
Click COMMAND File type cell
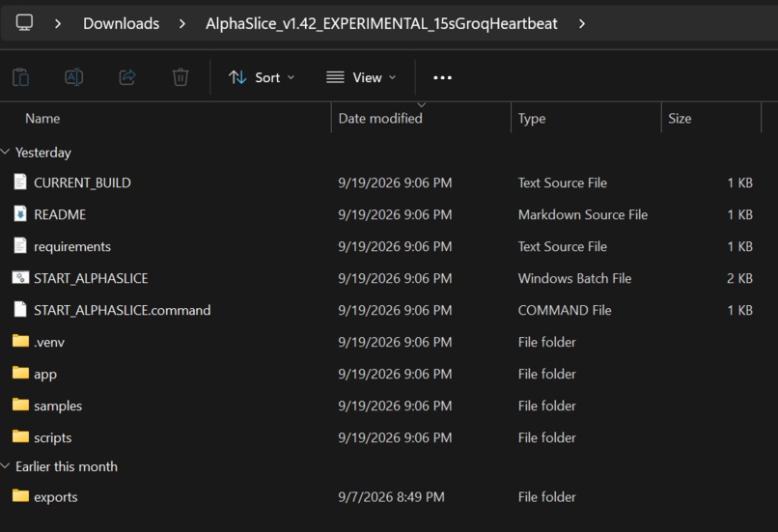click(565, 310)
